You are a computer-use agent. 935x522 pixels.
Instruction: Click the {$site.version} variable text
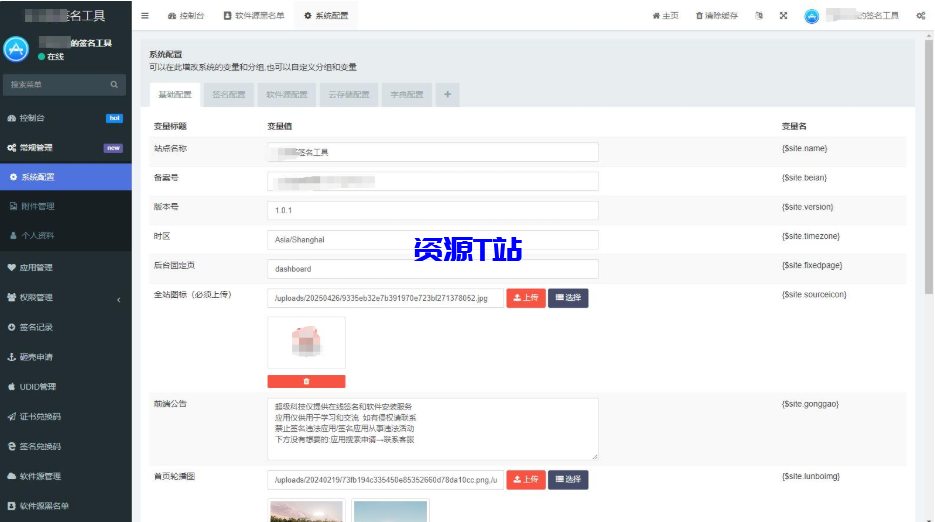coord(807,207)
